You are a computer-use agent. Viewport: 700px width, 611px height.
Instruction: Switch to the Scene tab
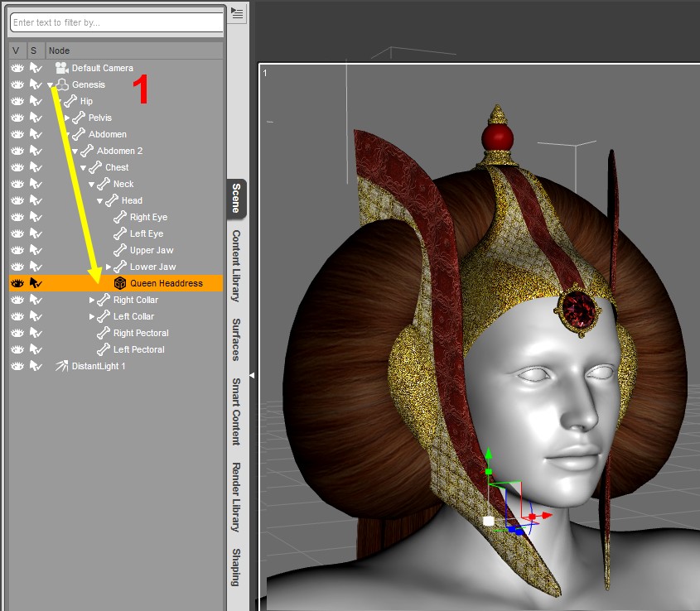point(236,198)
